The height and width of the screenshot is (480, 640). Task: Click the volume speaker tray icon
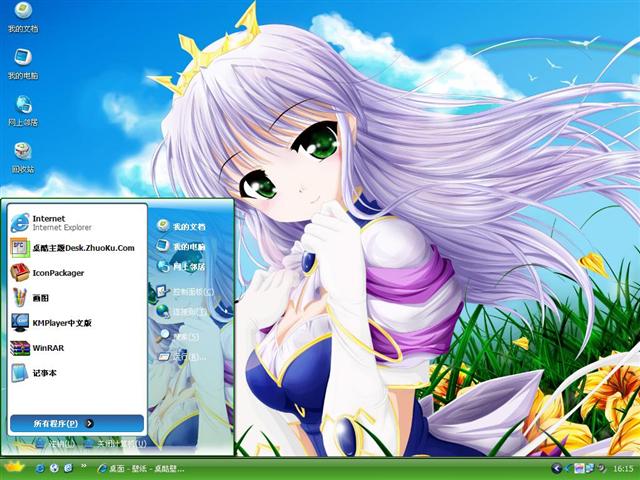tap(602, 468)
